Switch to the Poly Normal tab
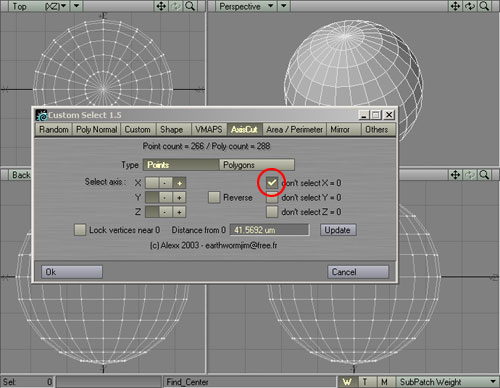 coord(97,129)
